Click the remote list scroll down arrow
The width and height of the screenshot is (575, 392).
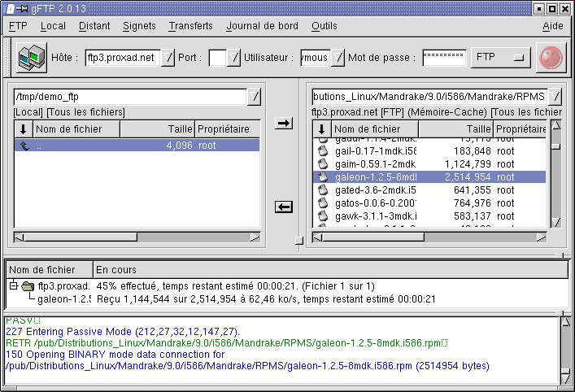556,222
